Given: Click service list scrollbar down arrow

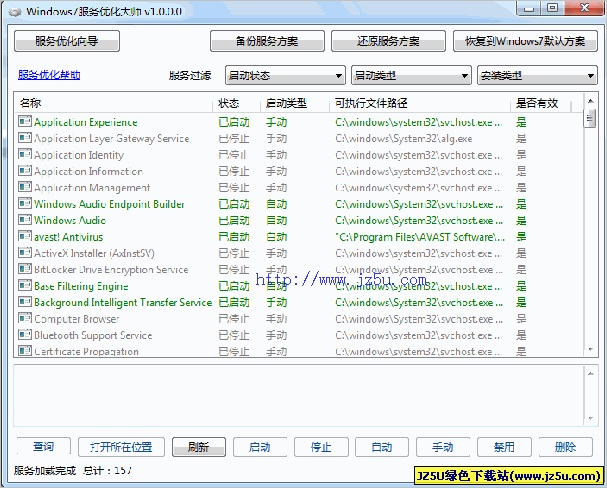Looking at the screenshot, I should tap(590, 349).
